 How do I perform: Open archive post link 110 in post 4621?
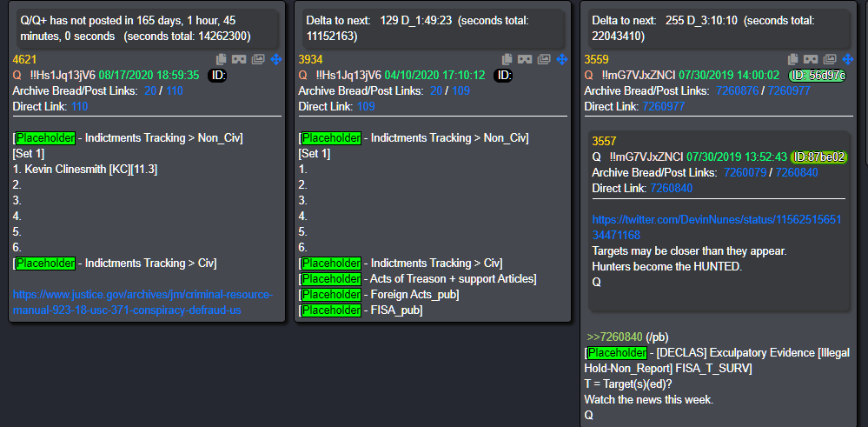(175, 90)
